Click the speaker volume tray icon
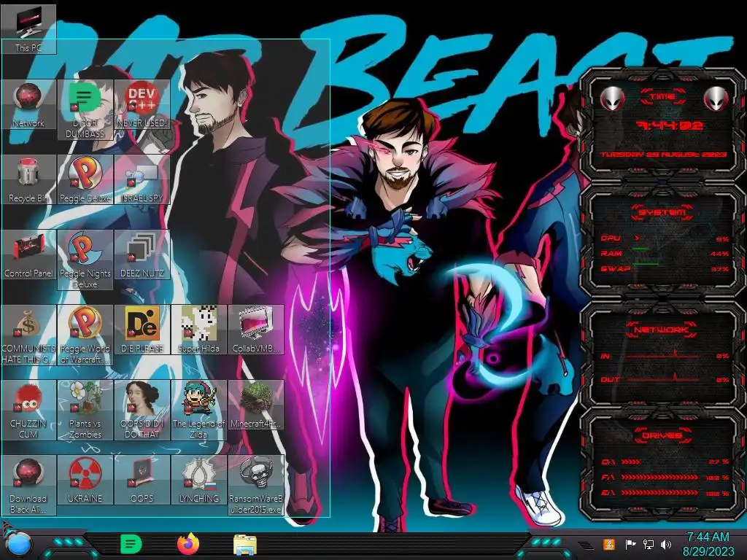Image resolution: width=747 pixels, height=560 pixels. (x=666, y=544)
